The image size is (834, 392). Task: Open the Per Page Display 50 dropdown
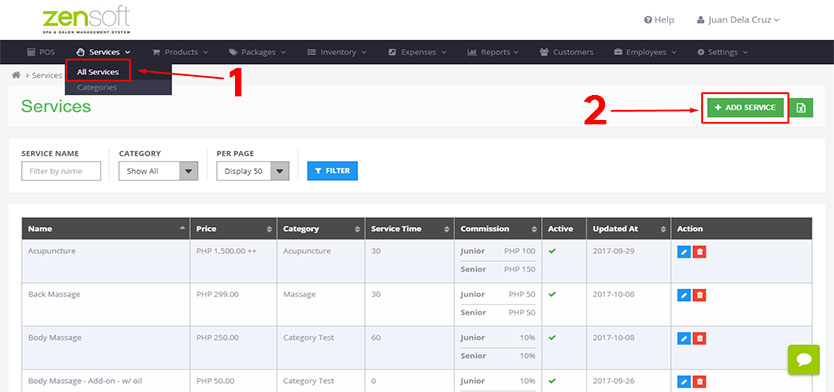tap(253, 171)
